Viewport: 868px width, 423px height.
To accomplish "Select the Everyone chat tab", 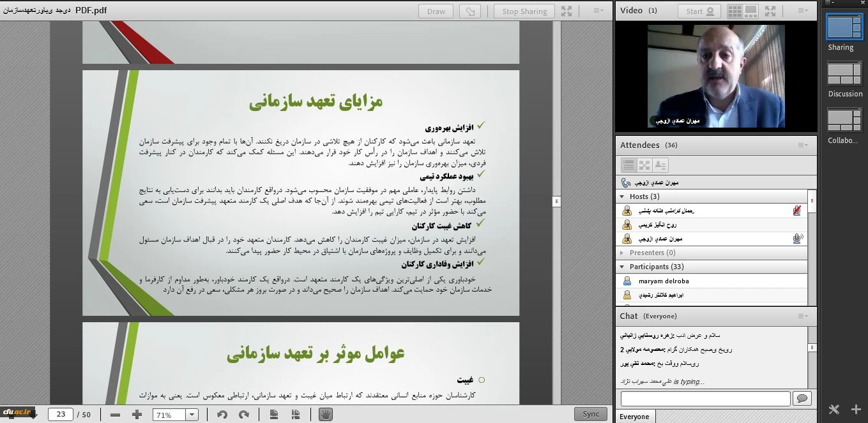I will tap(634, 417).
